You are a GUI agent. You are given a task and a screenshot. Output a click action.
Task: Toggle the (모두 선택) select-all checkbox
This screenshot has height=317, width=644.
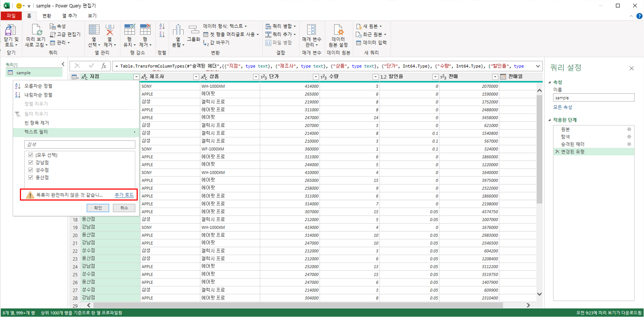point(31,155)
